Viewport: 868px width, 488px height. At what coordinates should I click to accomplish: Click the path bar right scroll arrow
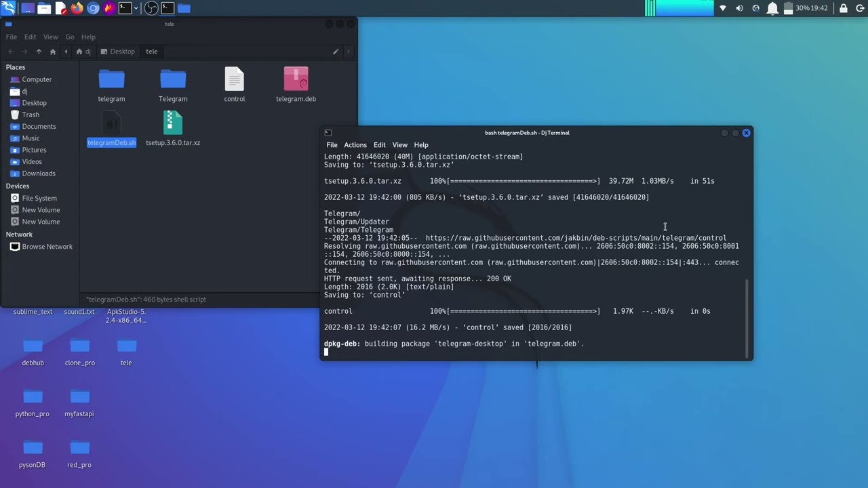[349, 52]
